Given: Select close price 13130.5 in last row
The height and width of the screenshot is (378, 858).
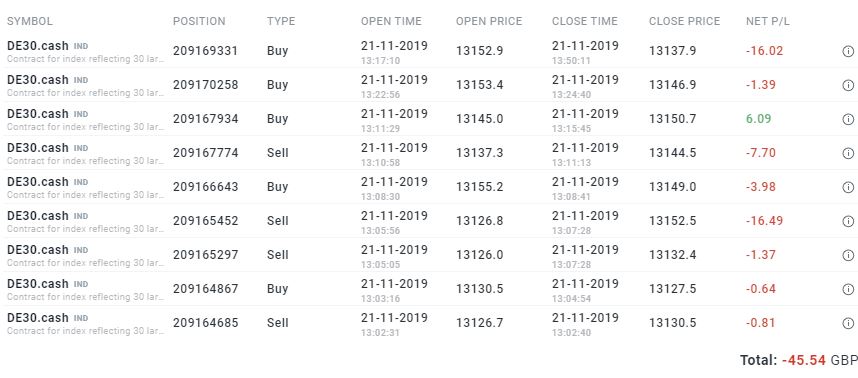Looking at the screenshot, I should [673, 323].
